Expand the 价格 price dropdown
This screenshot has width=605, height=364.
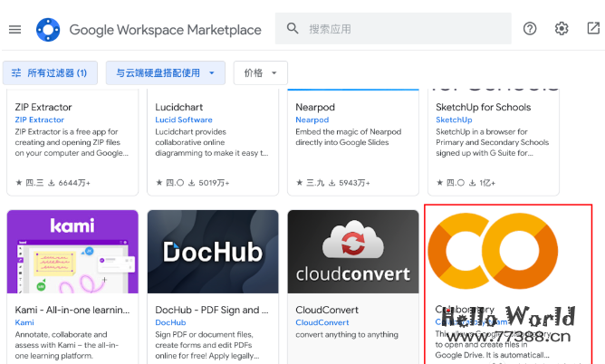tap(261, 72)
